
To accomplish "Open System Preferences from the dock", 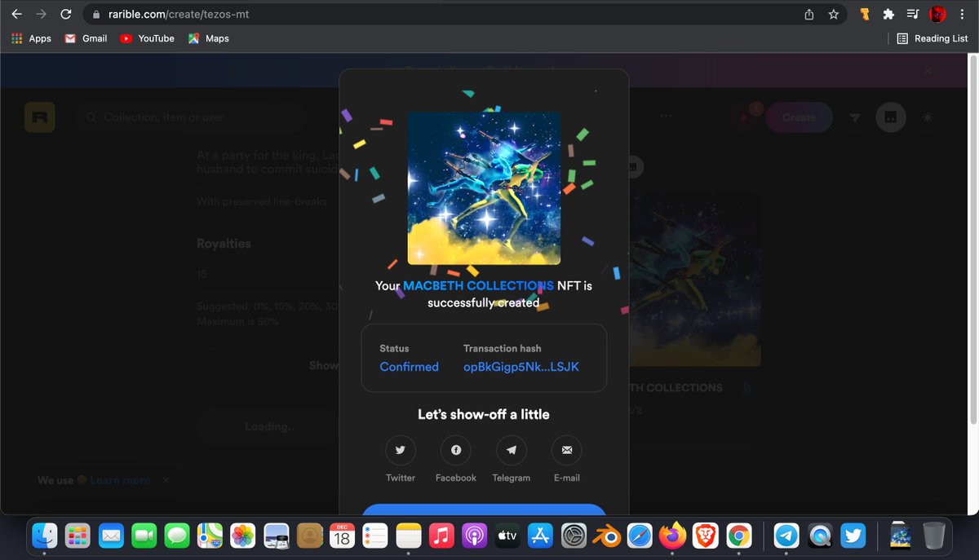I will click(574, 536).
